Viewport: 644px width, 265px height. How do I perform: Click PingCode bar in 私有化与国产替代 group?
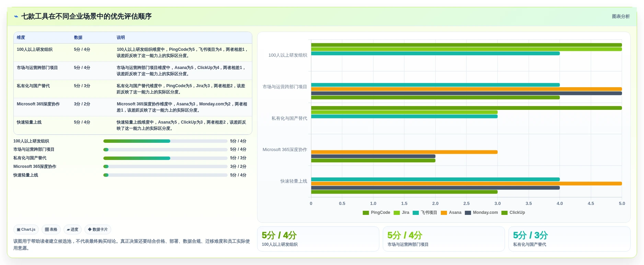point(467,108)
